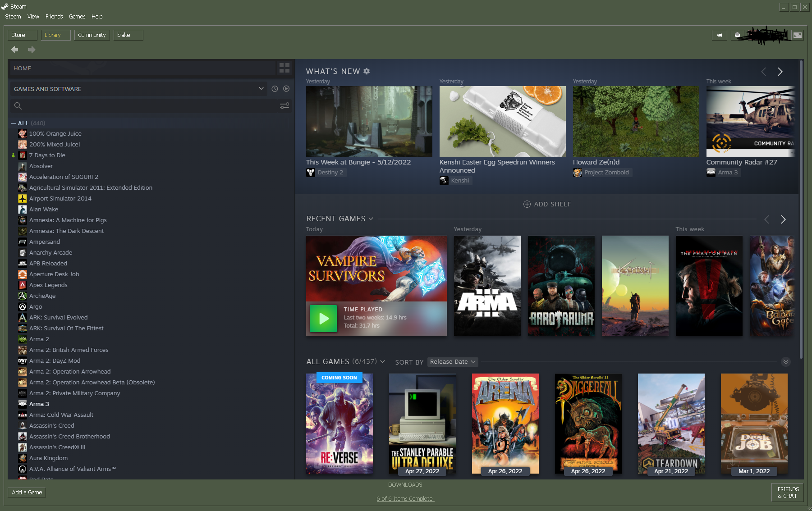
Task: Open the Friends menu
Action: click(54, 17)
